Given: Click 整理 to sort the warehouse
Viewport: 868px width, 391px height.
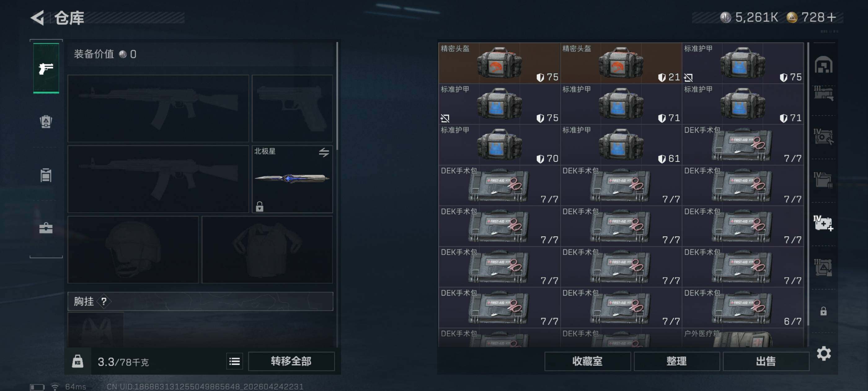Looking at the screenshot, I should (677, 361).
